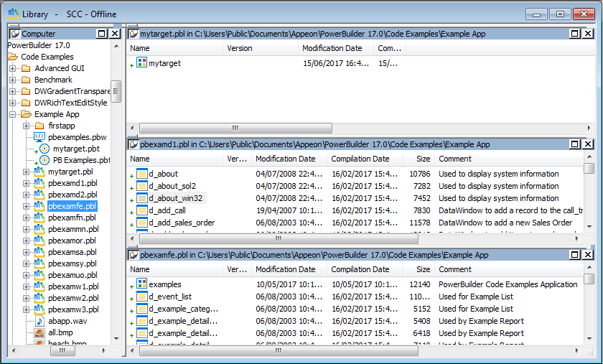Viewport: 603px width, 364px height.
Task: Click the d_about DataWindow icon
Action: tap(141, 174)
